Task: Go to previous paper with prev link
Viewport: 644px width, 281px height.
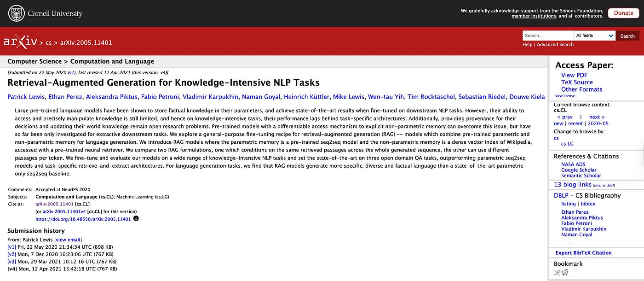Action: (x=565, y=117)
